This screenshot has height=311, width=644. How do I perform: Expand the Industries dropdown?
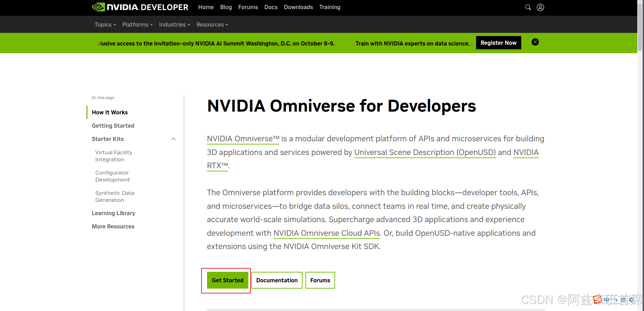[x=174, y=25]
